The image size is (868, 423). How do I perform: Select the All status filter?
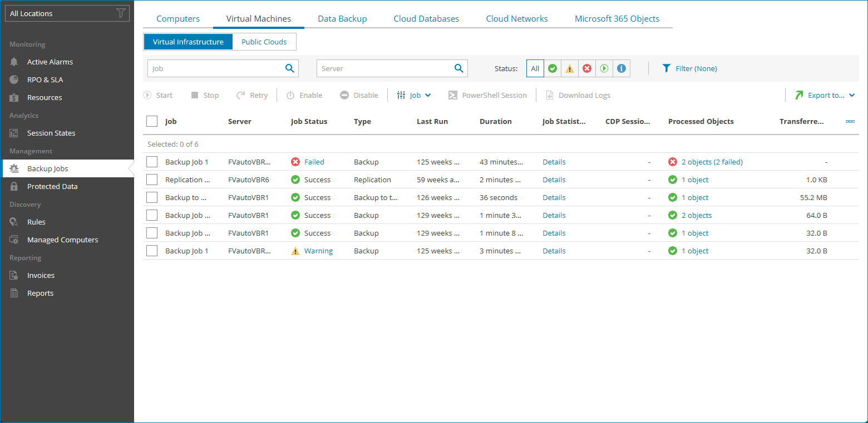pyautogui.click(x=535, y=68)
